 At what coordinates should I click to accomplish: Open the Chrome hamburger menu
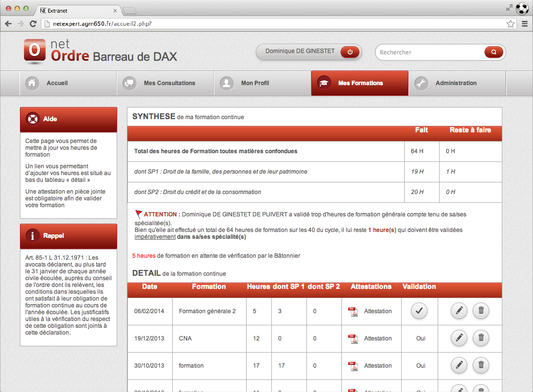(525, 23)
